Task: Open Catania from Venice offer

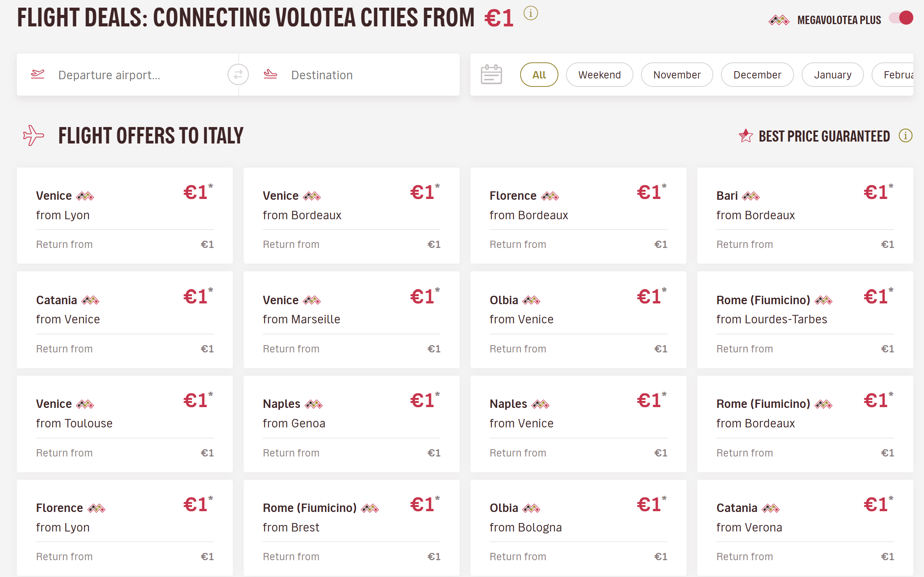Action: tap(125, 320)
